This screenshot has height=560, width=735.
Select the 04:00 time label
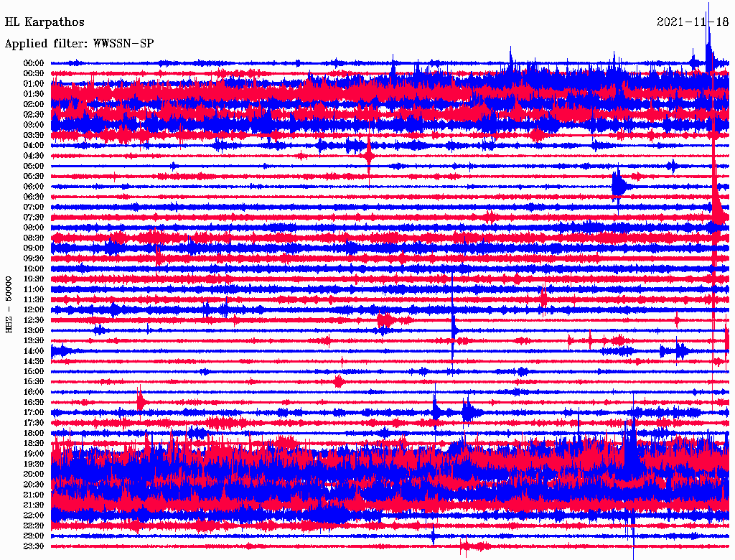pos(34,146)
